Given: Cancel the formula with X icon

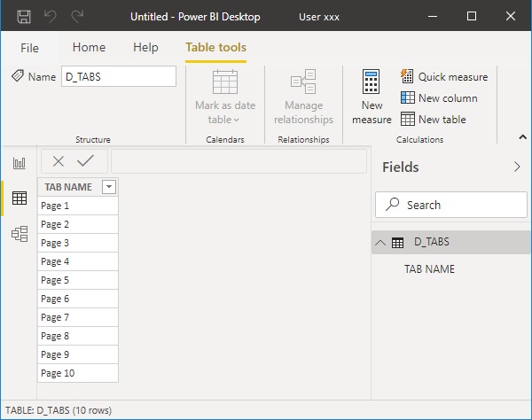Looking at the screenshot, I should [59, 161].
